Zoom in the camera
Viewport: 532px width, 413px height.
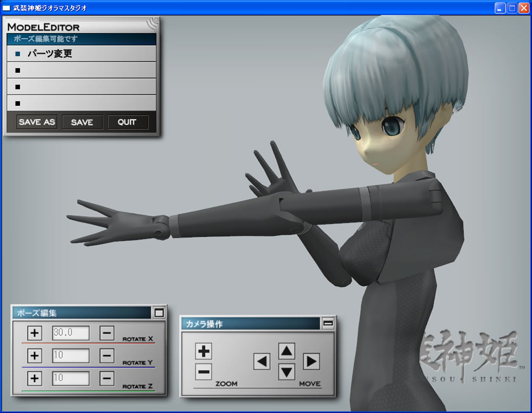coord(204,351)
